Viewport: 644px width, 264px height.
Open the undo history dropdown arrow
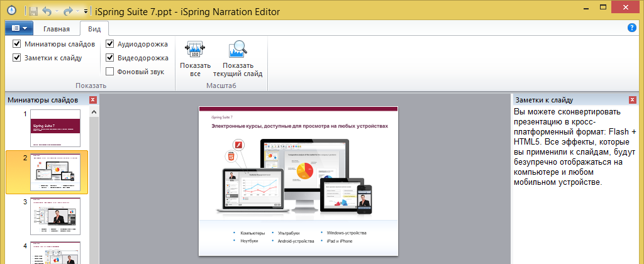(56, 11)
